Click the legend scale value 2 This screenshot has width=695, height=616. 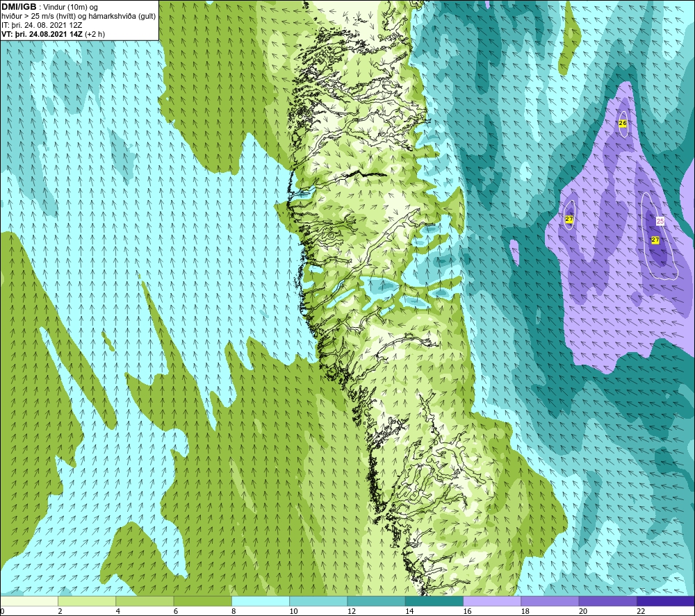click(x=60, y=612)
